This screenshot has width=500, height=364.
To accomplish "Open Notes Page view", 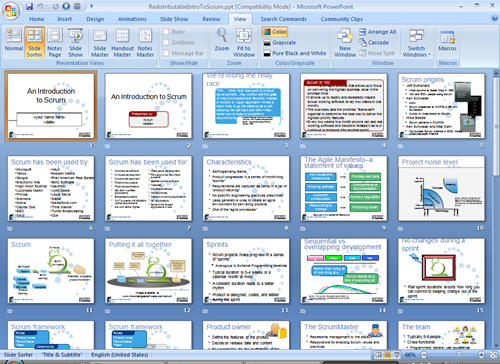I will pyautogui.click(x=55, y=42).
